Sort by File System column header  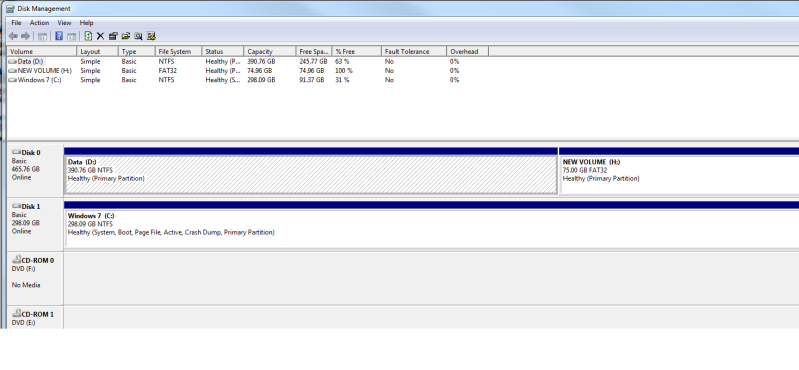tap(179, 51)
